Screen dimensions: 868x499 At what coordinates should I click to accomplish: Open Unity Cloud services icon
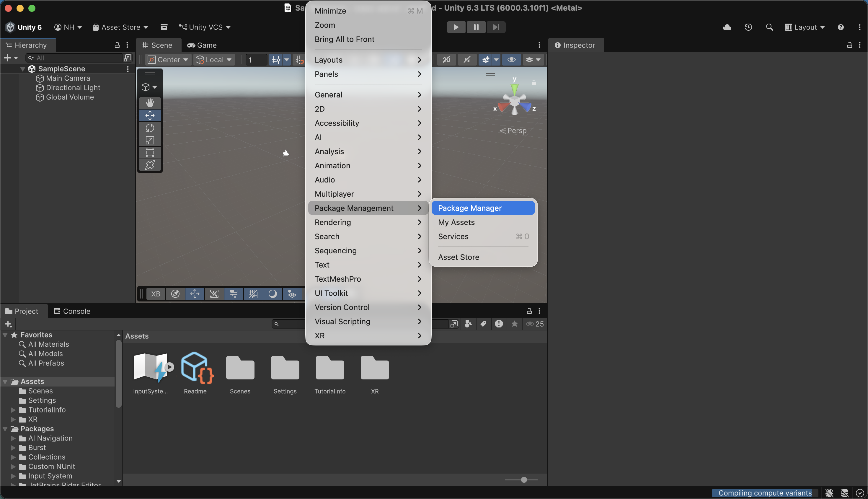pyautogui.click(x=727, y=27)
